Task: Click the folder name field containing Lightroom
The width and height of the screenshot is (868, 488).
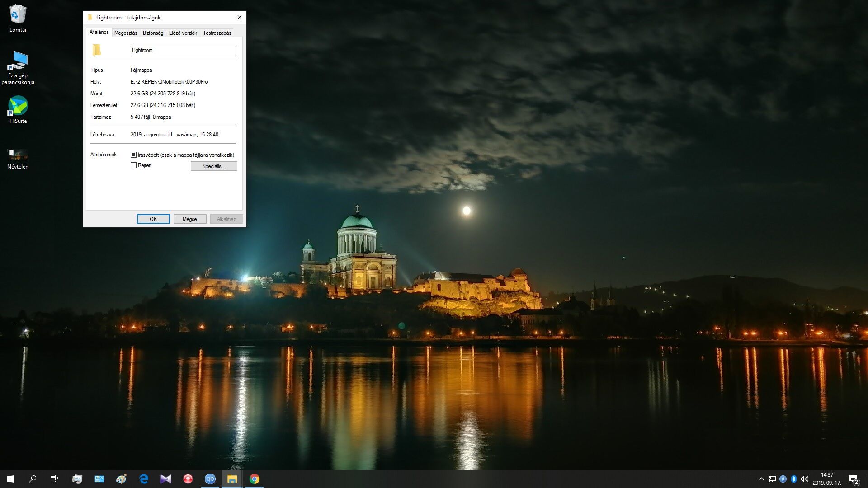Action: (x=183, y=51)
